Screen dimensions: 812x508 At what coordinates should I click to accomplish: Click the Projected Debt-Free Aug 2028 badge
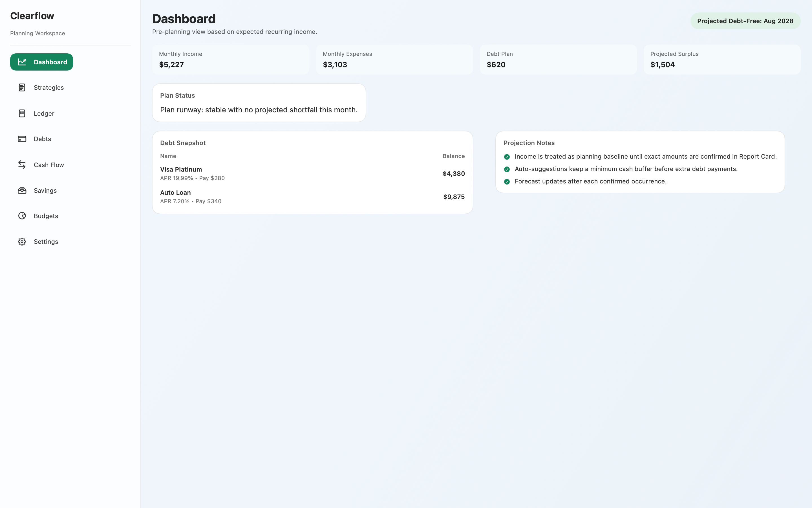[745, 21]
